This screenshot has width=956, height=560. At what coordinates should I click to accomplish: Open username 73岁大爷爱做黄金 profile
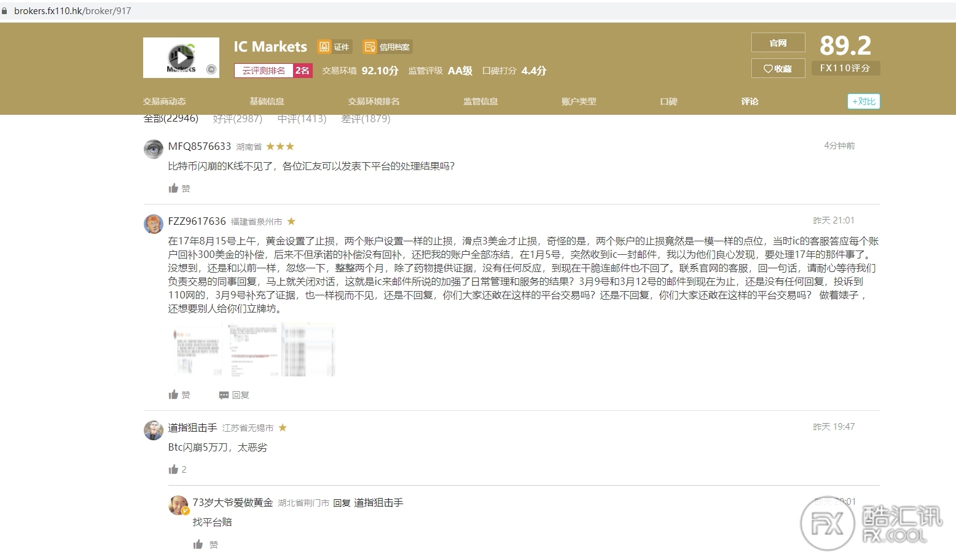coord(233,502)
